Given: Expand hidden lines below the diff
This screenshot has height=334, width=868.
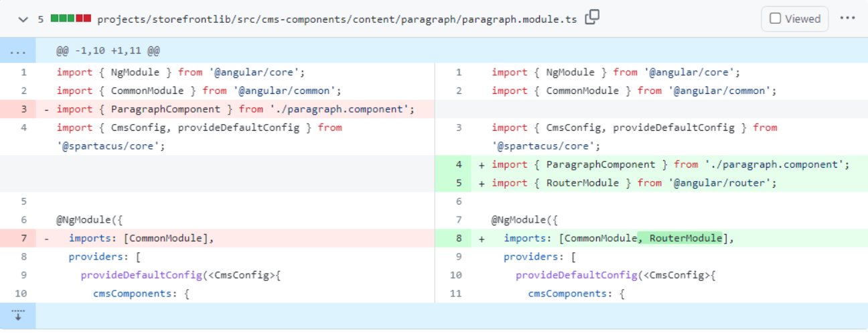Looking at the screenshot, I should [17, 315].
